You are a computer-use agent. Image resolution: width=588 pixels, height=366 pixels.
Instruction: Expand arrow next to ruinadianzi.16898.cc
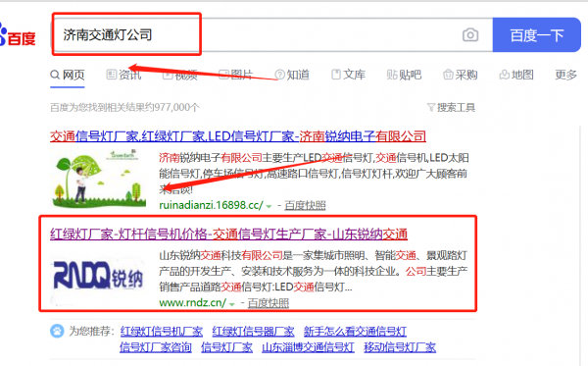(x=269, y=206)
